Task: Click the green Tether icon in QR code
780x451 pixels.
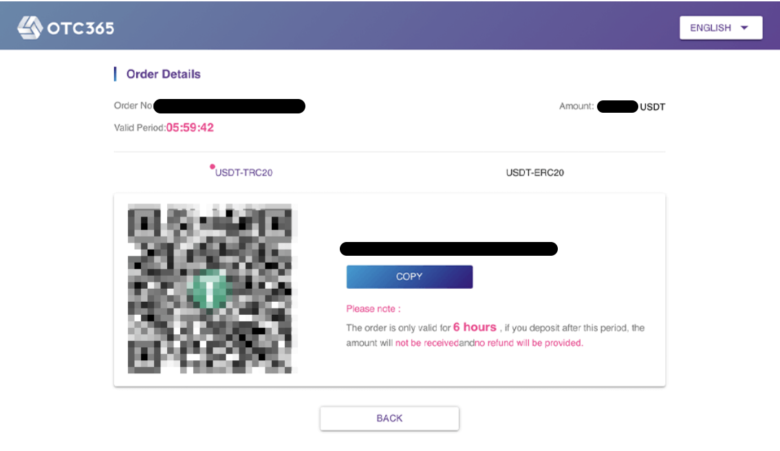Action: coord(209,288)
